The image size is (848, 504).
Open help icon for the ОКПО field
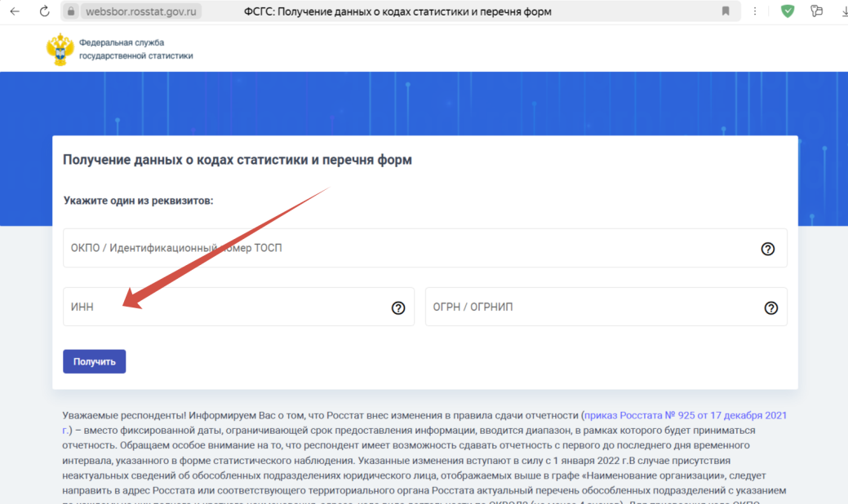(x=767, y=249)
